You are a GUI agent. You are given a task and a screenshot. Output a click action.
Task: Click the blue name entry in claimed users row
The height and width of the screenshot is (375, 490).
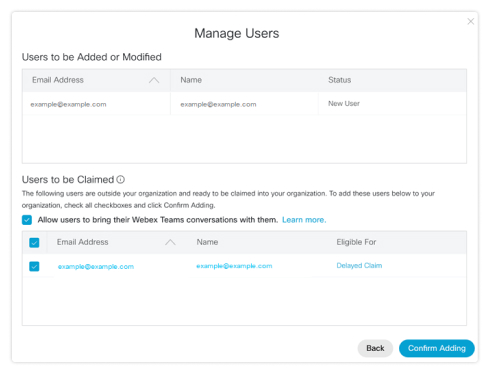pyautogui.click(x=234, y=266)
